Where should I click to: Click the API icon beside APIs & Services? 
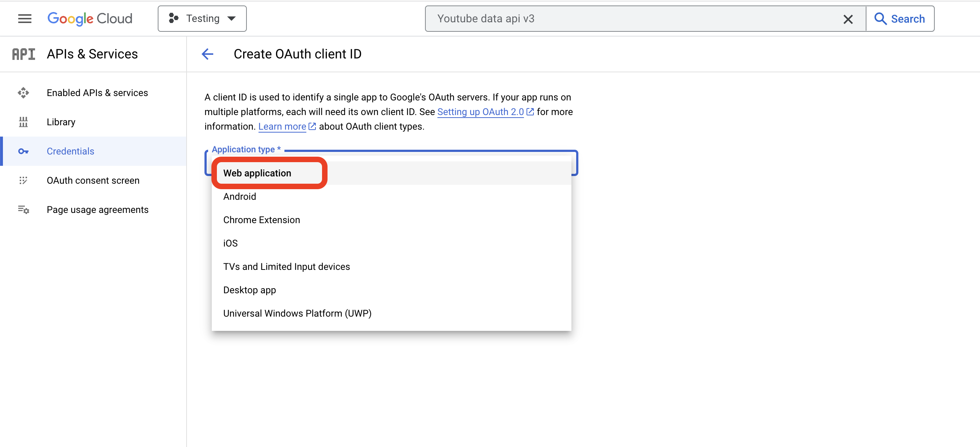24,54
